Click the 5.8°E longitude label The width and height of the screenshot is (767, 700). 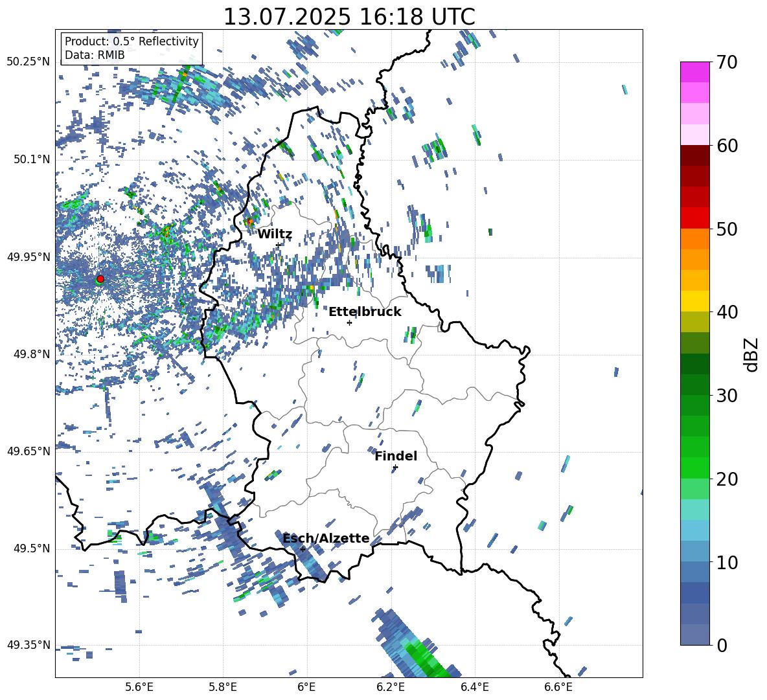223,687
